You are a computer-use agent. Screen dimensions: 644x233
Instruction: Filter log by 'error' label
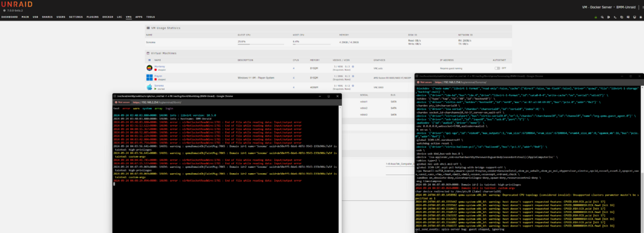pyautogui.click(x=126, y=108)
